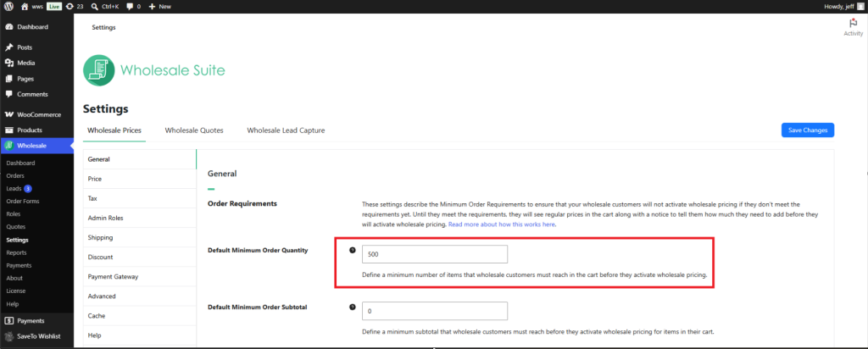Open Wholesale submenu Leads link
This screenshot has width=868, height=349.
click(14, 189)
